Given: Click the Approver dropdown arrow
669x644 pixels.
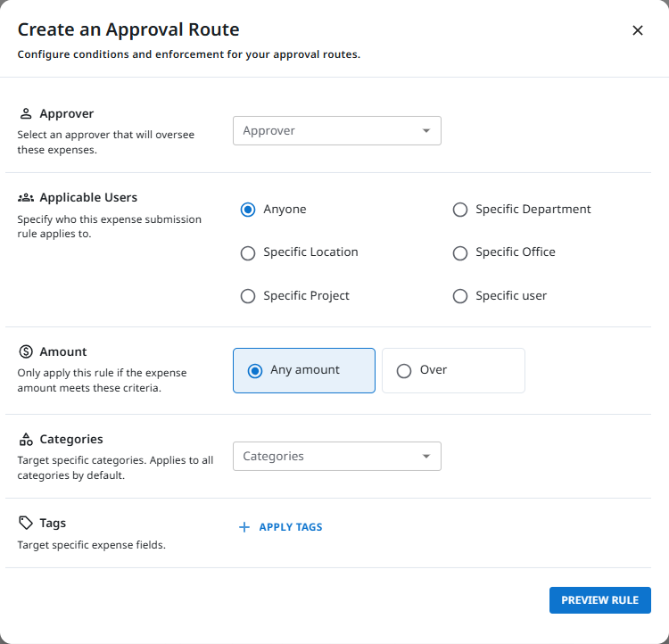Looking at the screenshot, I should click(425, 130).
